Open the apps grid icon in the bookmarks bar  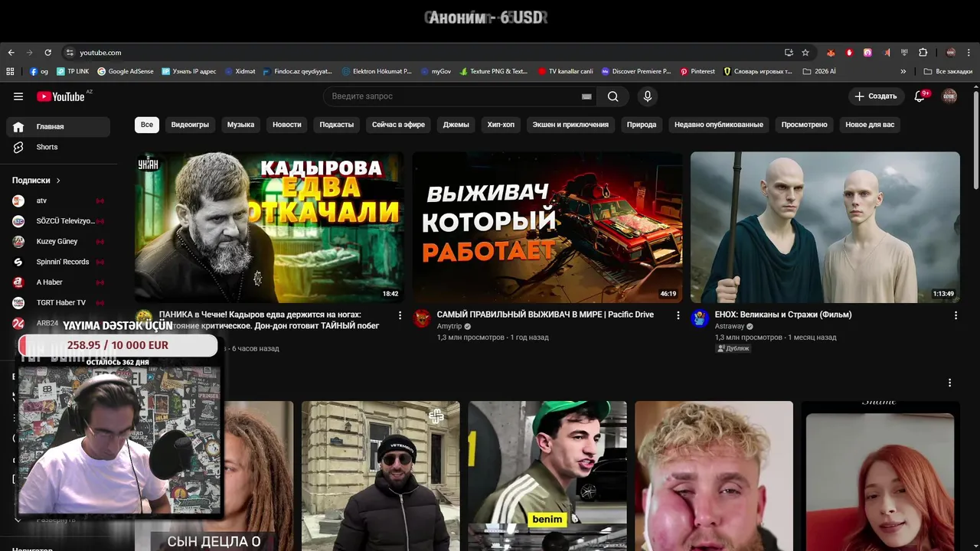[x=10, y=71]
